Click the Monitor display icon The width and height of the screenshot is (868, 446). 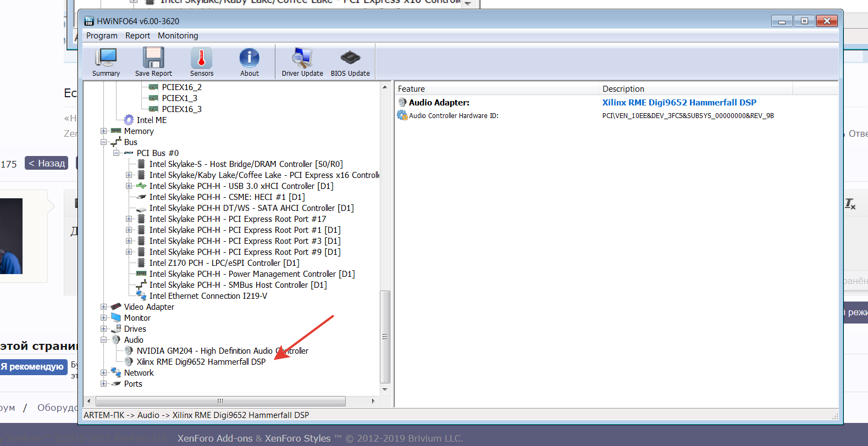point(115,317)
